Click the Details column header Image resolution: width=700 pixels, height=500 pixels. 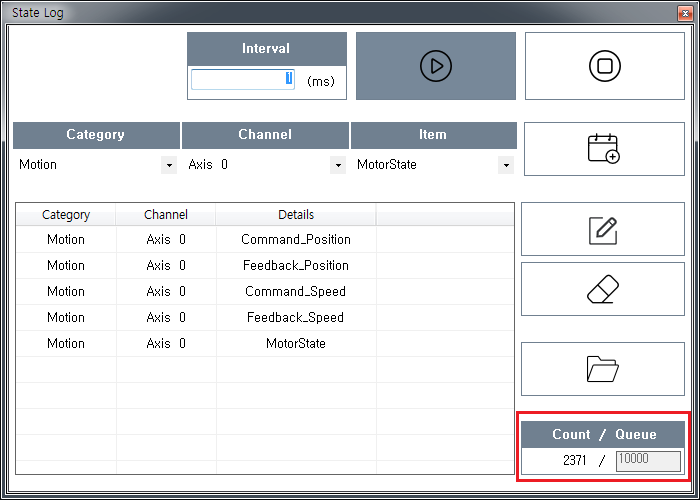point(295,215)
